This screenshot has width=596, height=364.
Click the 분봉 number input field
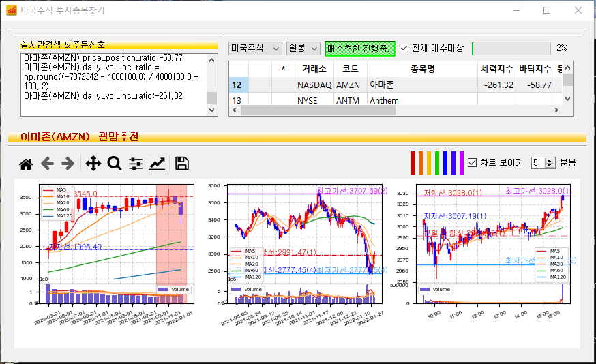[538, 163]
